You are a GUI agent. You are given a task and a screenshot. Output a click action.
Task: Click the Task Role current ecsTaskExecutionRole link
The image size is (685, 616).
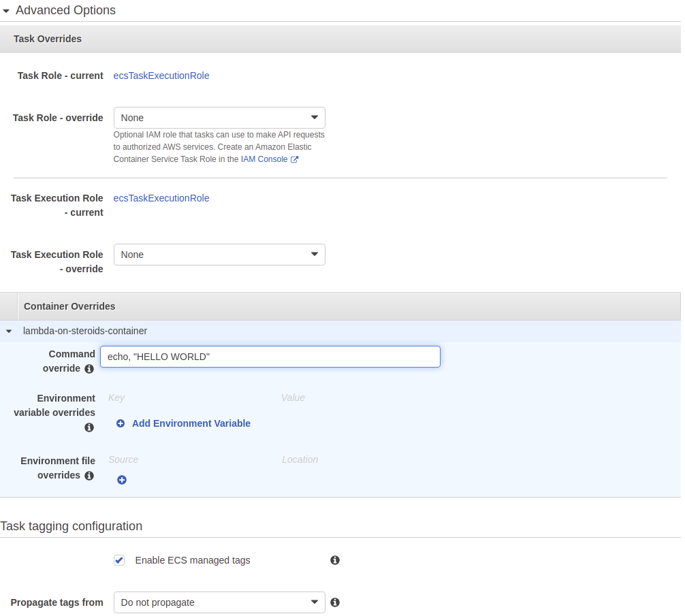pyautogui.click(x=161, y=76)
